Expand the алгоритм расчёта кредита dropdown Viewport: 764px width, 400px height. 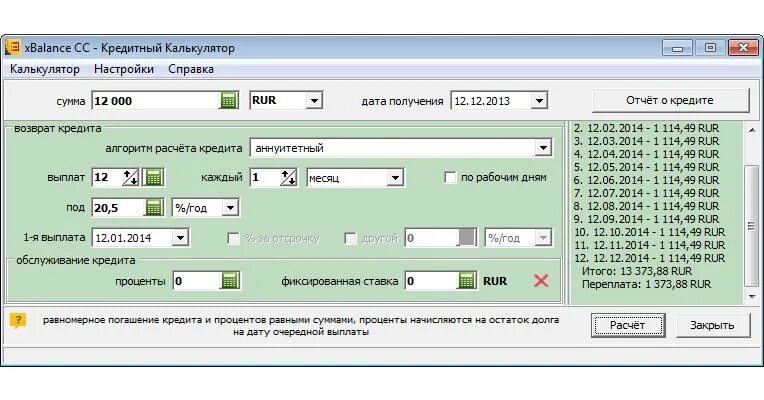[543, 148]
